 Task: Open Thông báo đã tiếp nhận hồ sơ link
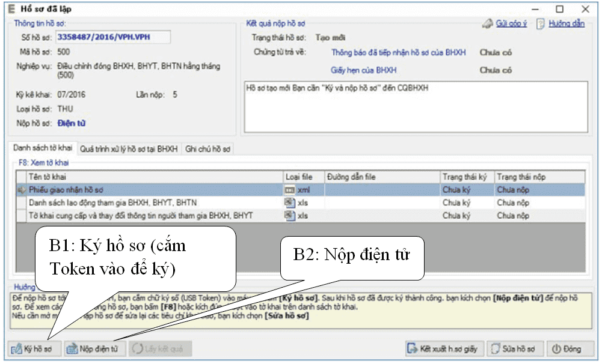[x=398, y=52]
